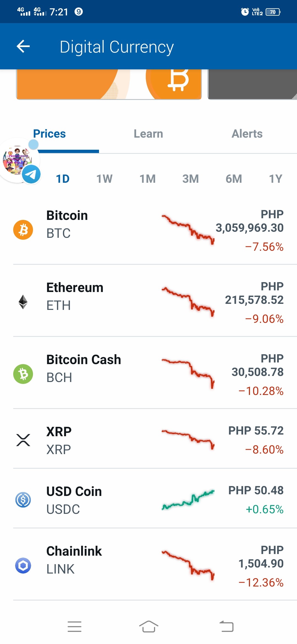Tap the back arrow in the header
The image size is (297, 644).
(23, 46)
